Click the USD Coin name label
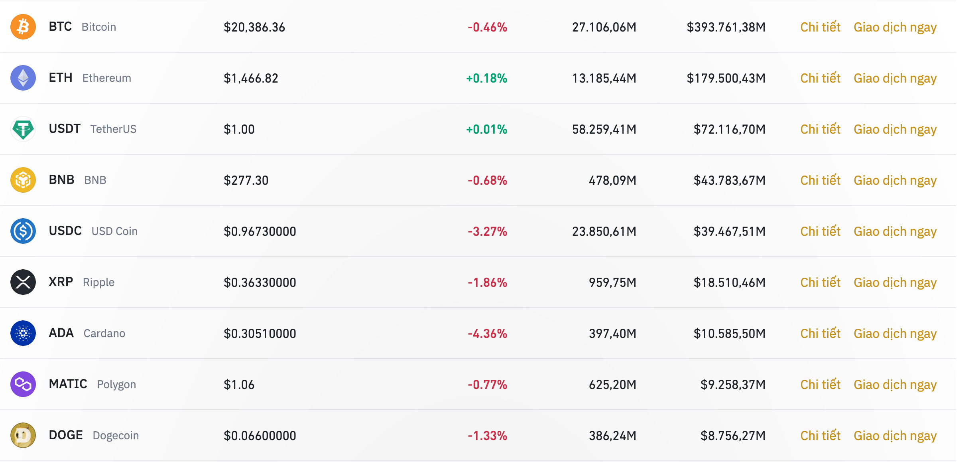 [114, 231]
